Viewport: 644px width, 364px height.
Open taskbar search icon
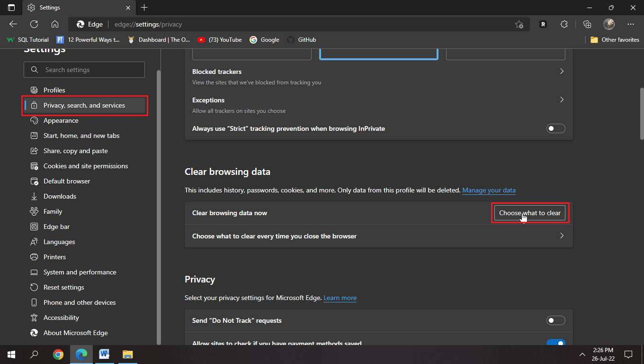[34, 354]
